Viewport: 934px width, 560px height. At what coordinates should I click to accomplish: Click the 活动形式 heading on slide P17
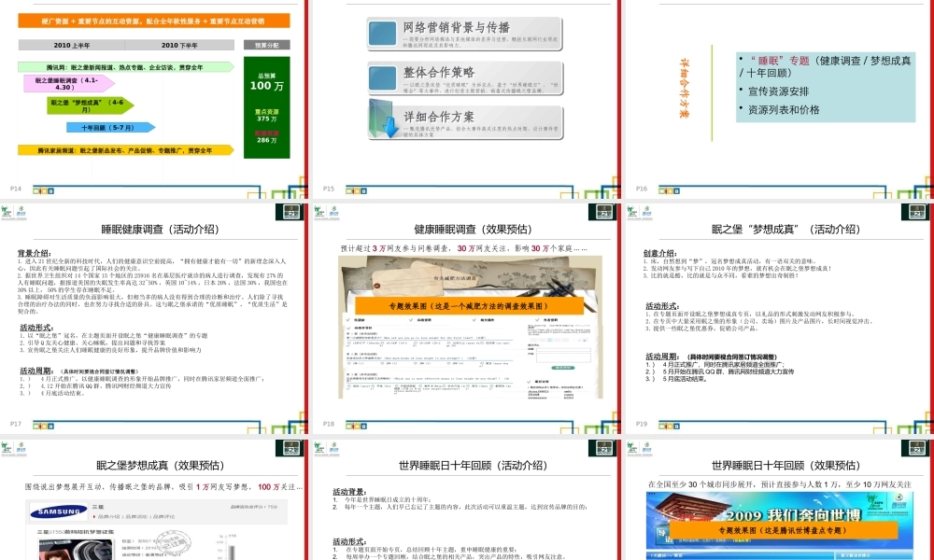click(36, 328)
